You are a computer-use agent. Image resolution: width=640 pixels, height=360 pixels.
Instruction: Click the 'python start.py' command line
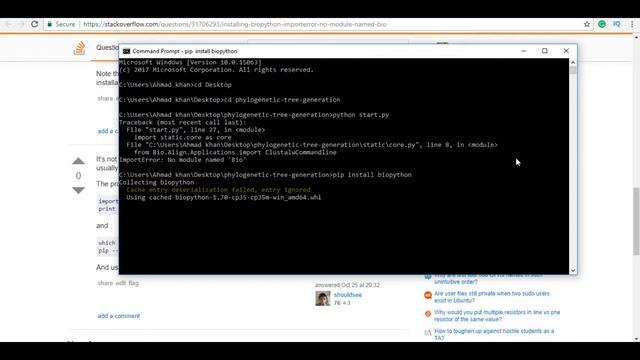(x=254, y=115)
